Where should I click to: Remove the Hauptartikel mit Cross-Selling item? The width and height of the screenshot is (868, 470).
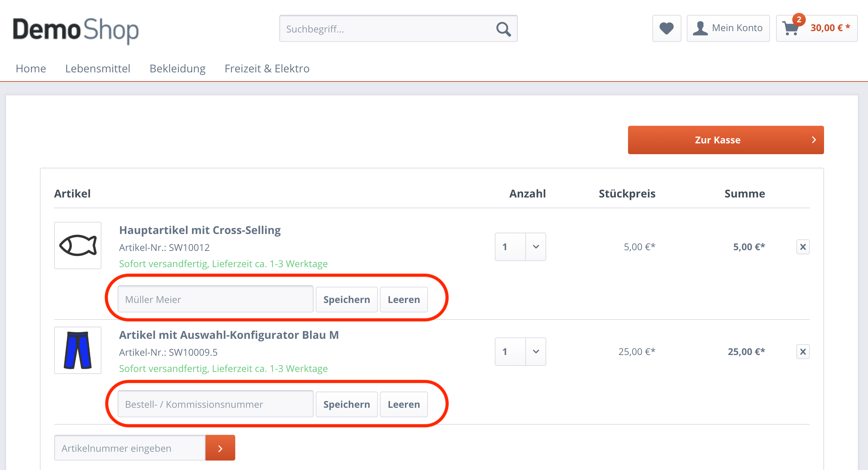803,247
